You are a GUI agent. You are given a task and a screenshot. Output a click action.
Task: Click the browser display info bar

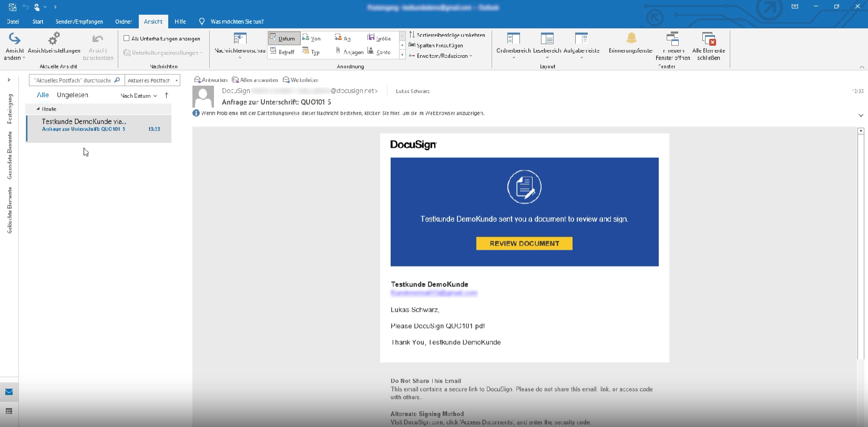[339, 113]
